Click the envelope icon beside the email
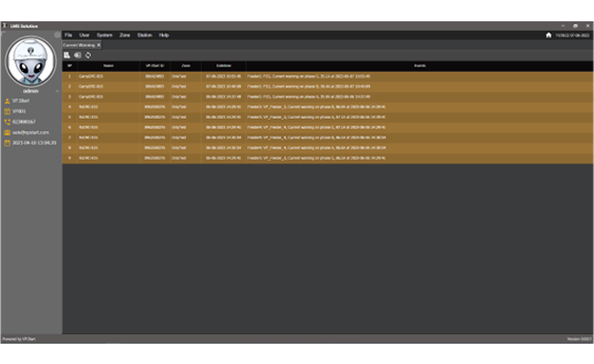This screenshot has width=594, height=364. [x=8, y=132]
